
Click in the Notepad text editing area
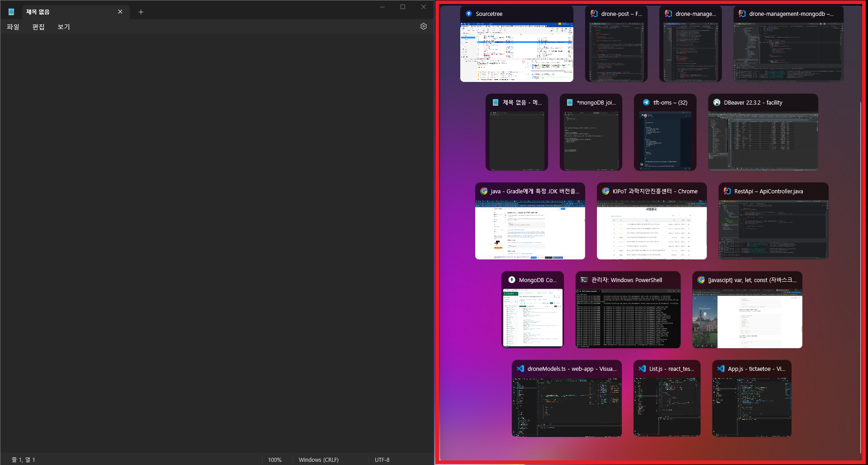(217, 243)
